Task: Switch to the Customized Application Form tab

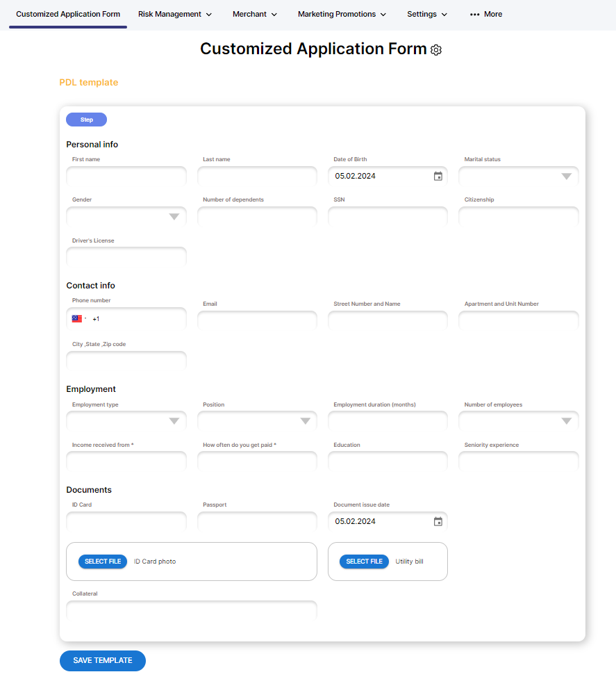Action: coord(68,14)
